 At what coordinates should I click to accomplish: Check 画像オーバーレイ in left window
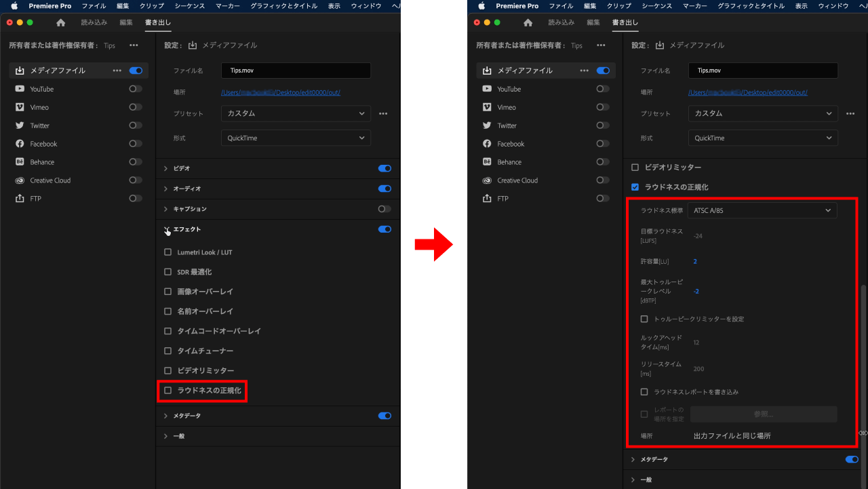(x=168, y=292)
